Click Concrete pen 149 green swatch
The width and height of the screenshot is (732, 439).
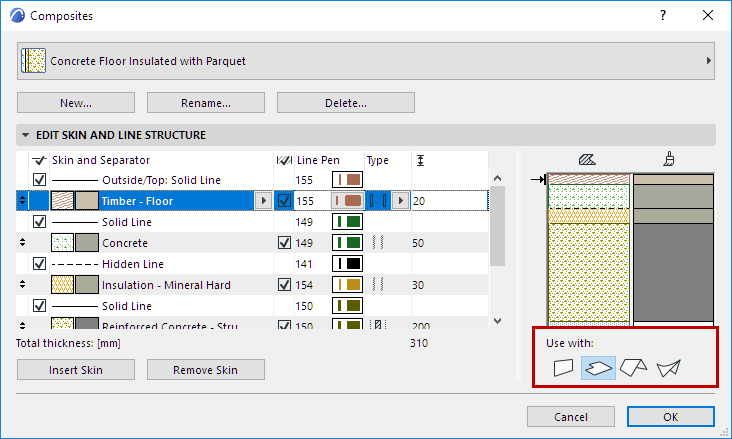[347, 243]
